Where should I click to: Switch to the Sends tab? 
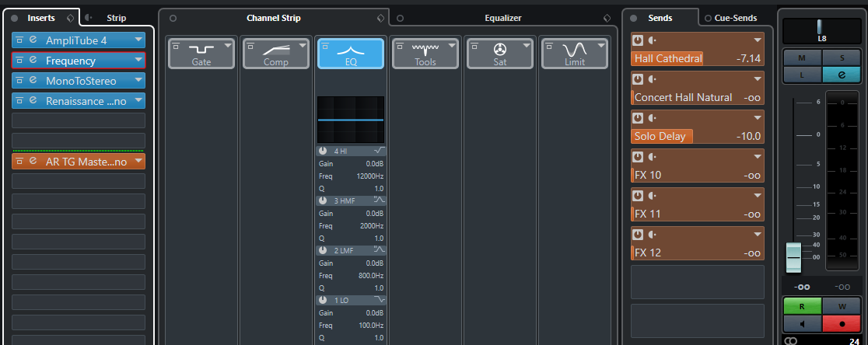point(660,18)
